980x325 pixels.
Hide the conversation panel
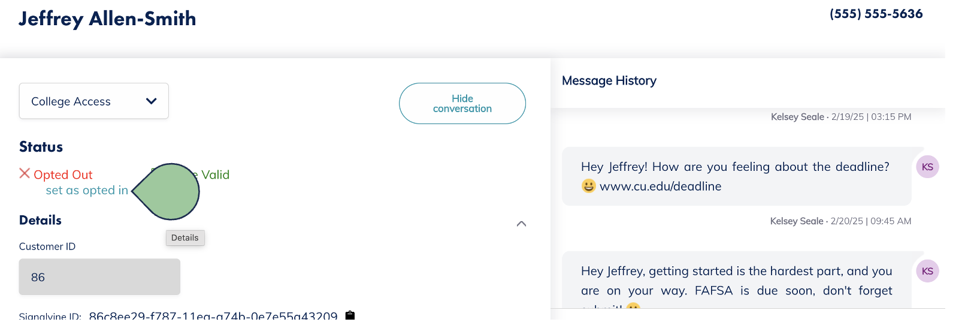click(462, 104)
